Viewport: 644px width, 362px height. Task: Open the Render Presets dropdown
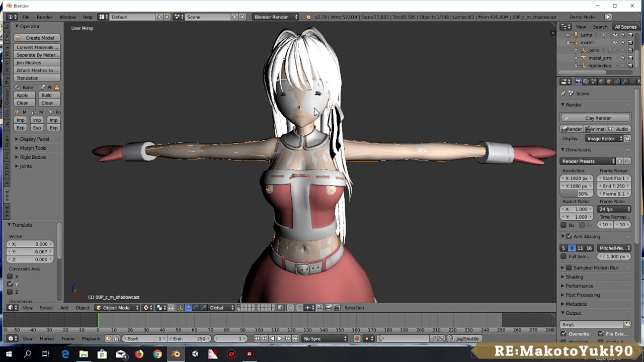(588, 161)
